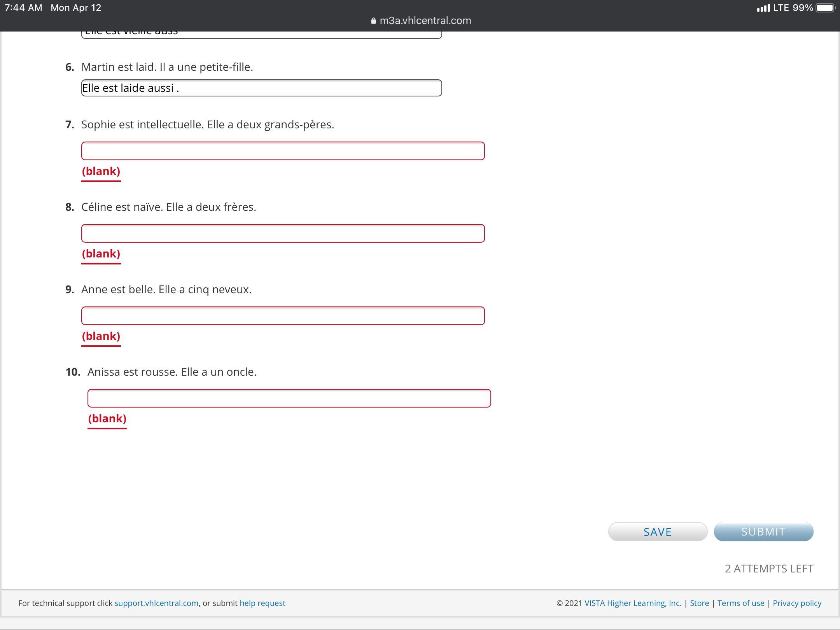
Task: Click the help request link
Action: [262, 603]
